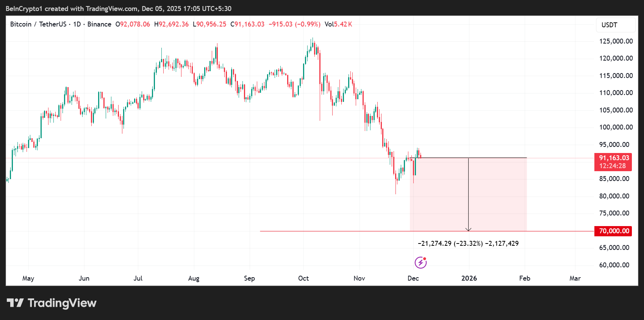Click the Vol 5.42 K indicator value
644x320 pixels.
click(x=338, y=24)
